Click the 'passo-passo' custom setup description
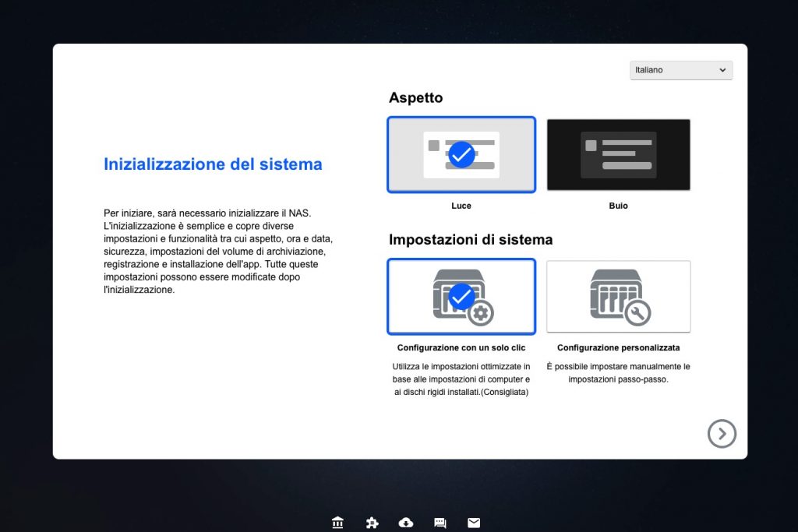The width and height of the screenshot is (798, 532). pos(618,373)
